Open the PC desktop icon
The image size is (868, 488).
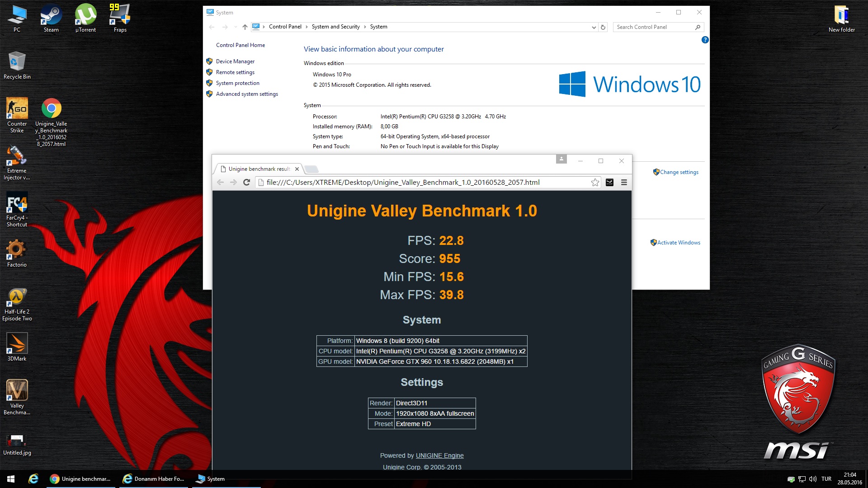click(x=17, y=19)
